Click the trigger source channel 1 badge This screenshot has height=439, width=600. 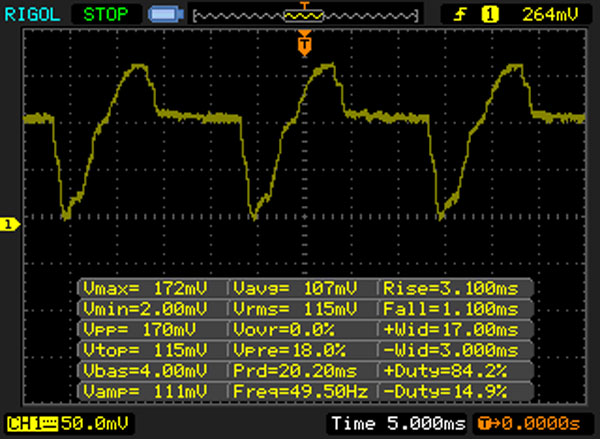(491, 14)
